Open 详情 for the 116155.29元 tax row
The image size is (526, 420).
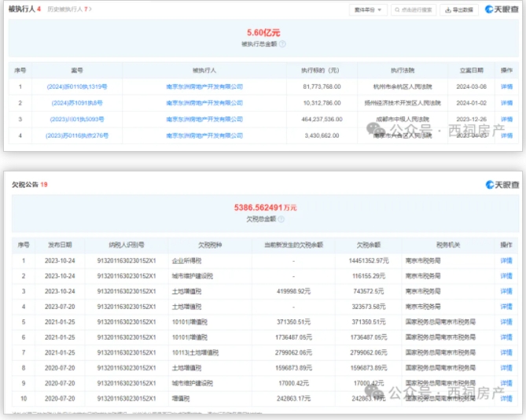506,276
